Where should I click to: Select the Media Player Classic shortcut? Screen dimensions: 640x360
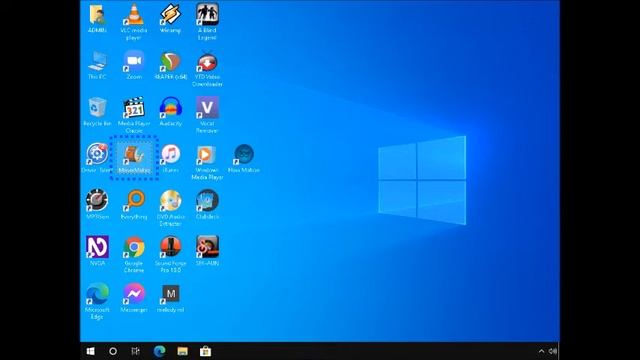click(134, 108)
